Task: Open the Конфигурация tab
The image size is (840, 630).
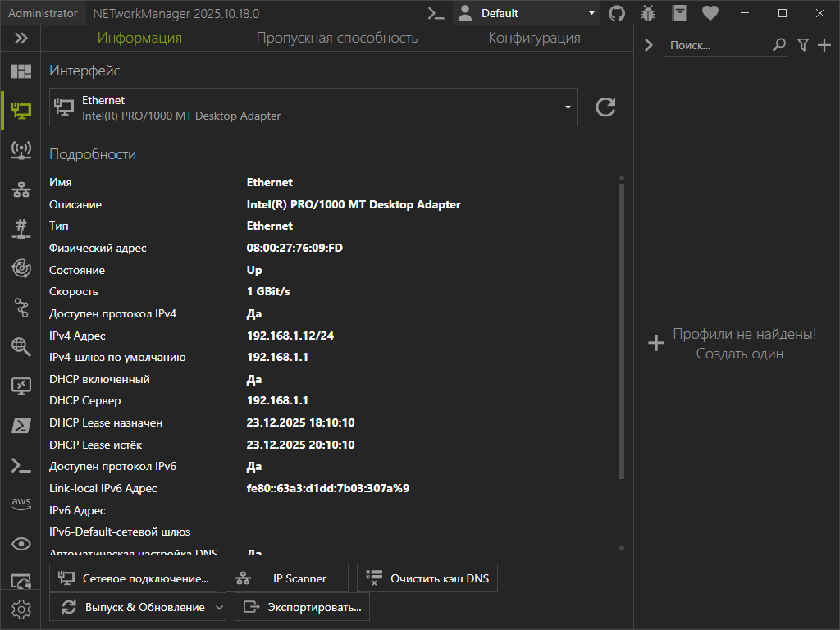Action: click(534, 37)
